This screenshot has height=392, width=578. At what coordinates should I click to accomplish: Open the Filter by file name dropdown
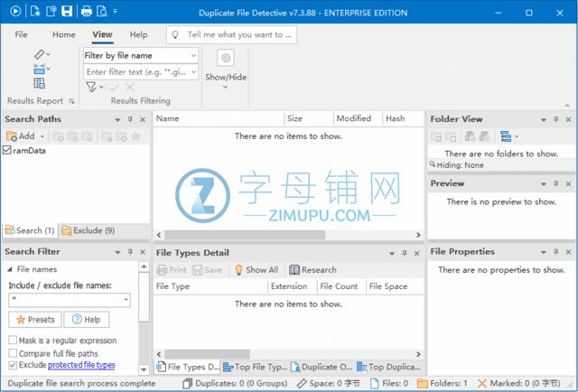(193, 56)
